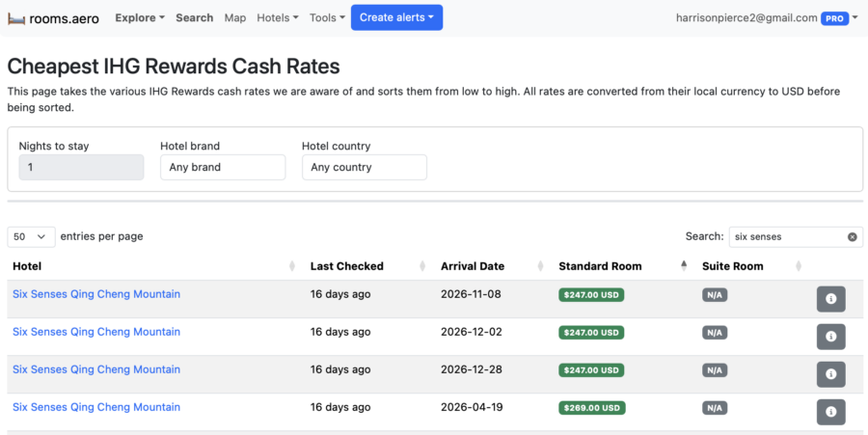This screenshot has width=868, height=435.
Task: Clear the six senses search text
Action: [x=852, y=237]
